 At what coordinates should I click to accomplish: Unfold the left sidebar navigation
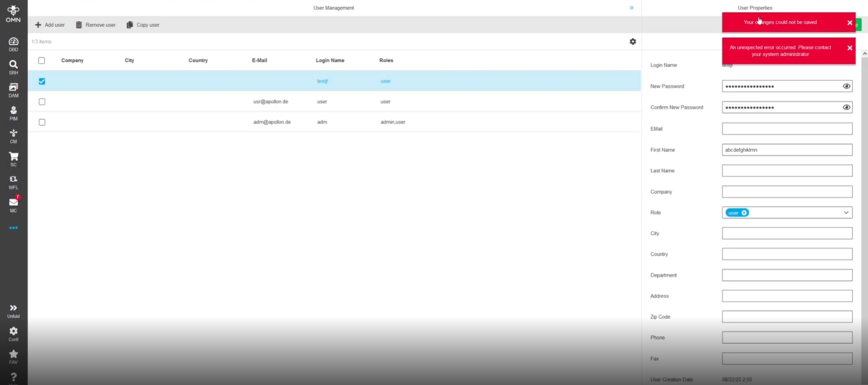pos(13,310)
